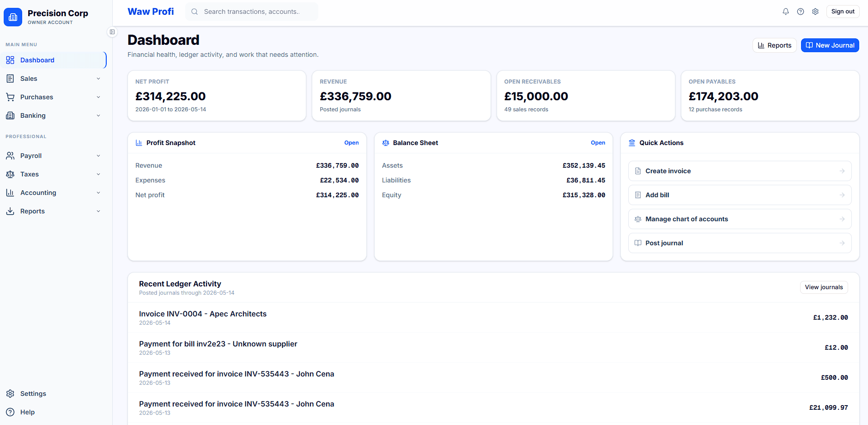Click the Banking building icon
The width and height of the screenshot is (868, 425).
click(x=10, y=115)
